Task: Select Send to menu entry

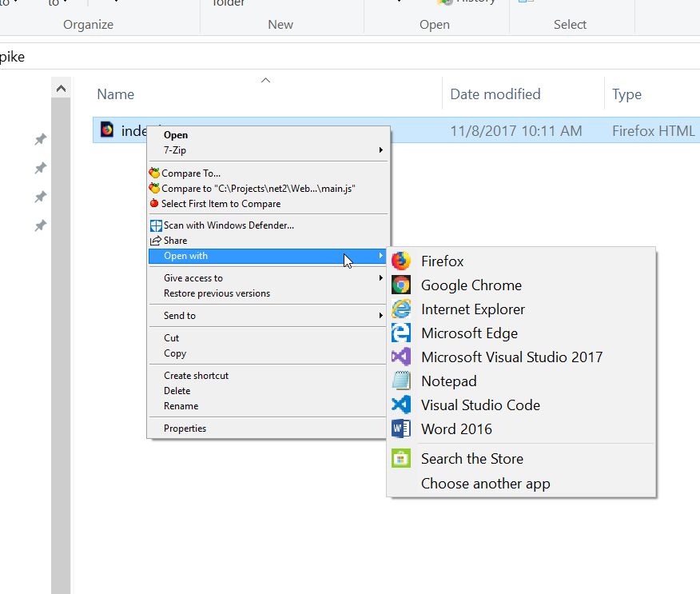Action: tap(268, 315)
